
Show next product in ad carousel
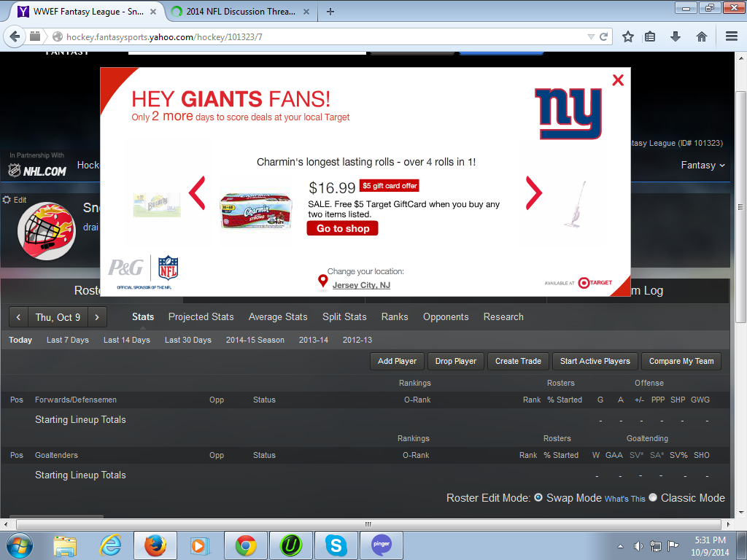tap(534, 193)
